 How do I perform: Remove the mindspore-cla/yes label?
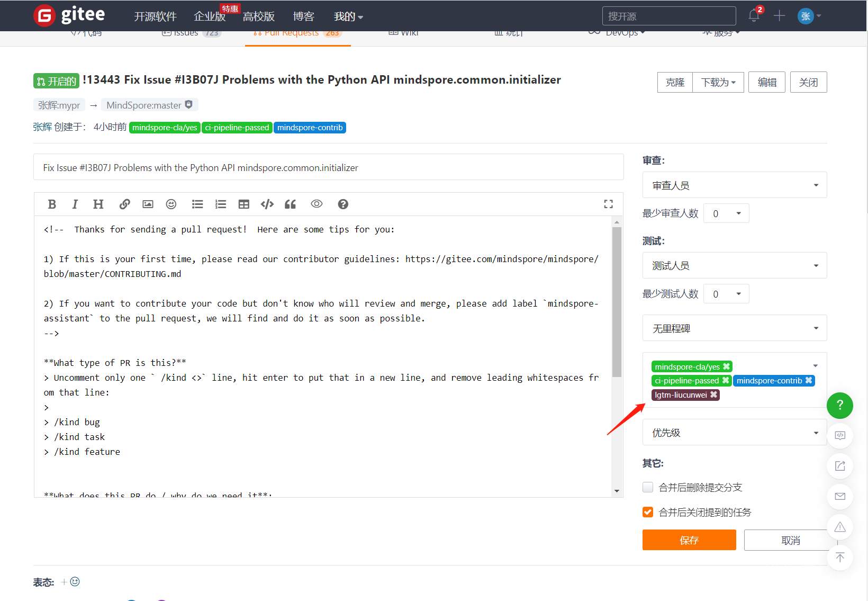pyautogui.click(x=726, y=366)
